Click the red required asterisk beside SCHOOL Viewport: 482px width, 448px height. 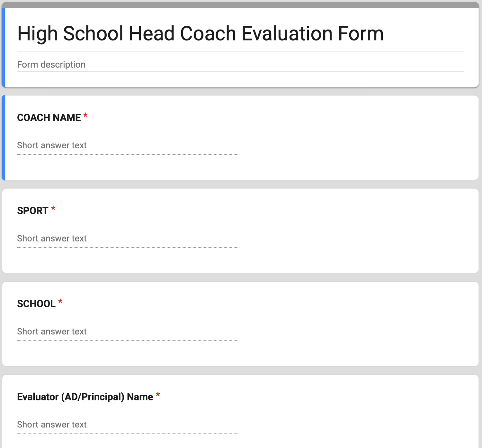coord(60,302)
